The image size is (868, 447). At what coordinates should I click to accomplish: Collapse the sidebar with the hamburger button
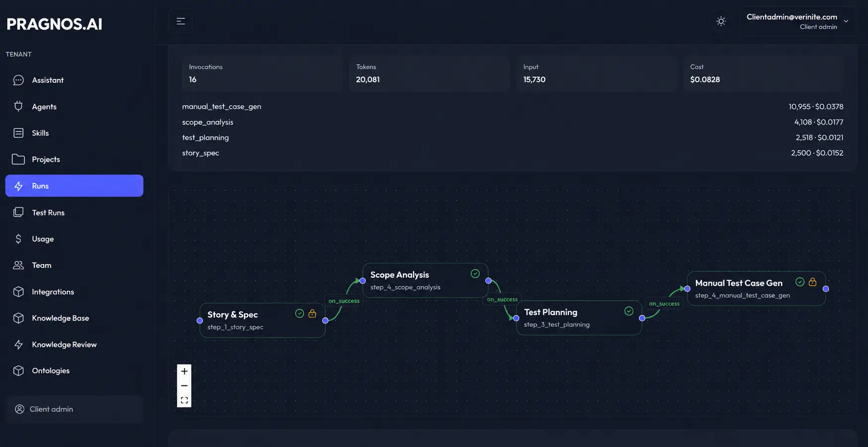click(x=181, y=21)
